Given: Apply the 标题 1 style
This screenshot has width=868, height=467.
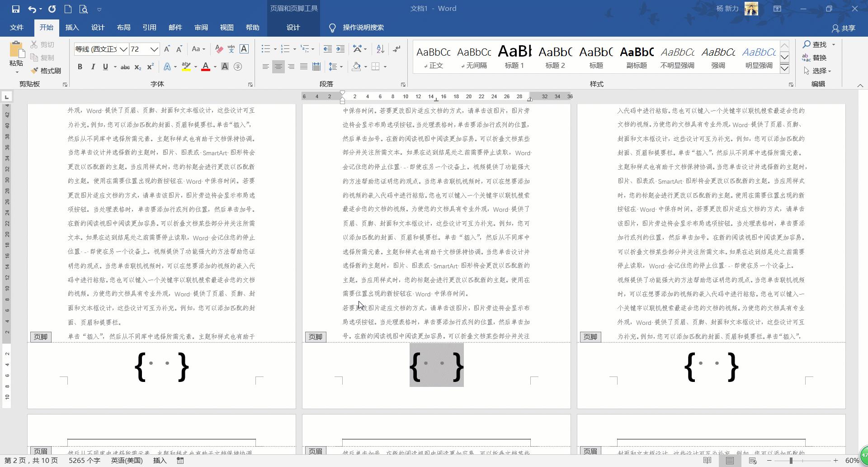Looking at the screenshot, I should tap(514, 55).
